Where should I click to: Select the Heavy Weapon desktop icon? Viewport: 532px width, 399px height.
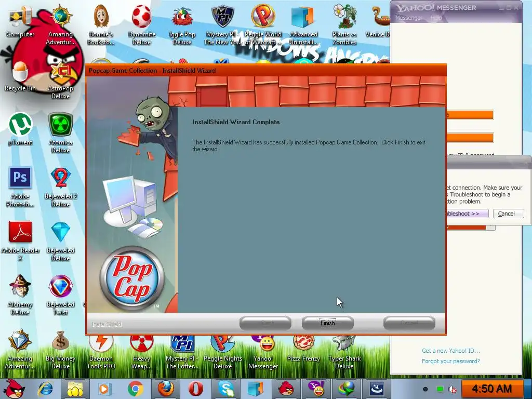pos(141,351)
